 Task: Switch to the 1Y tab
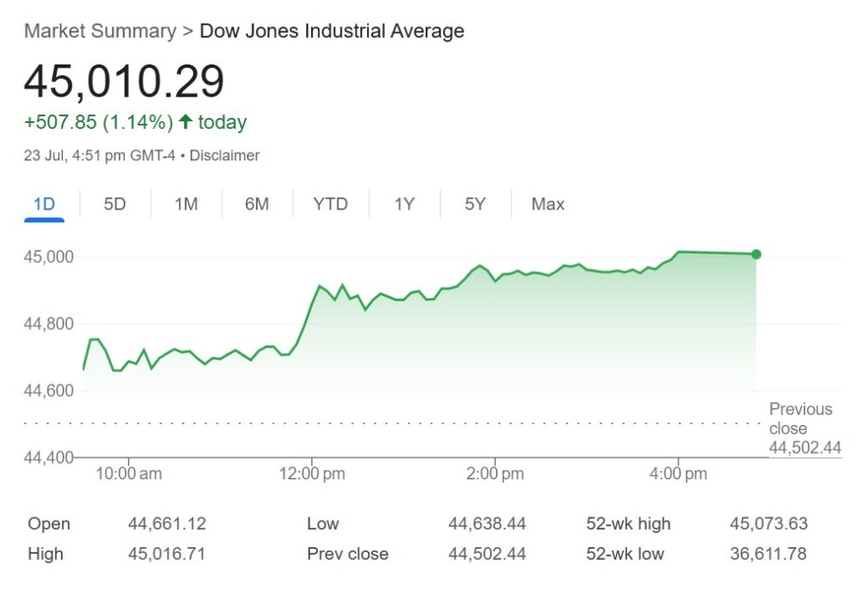(x=404, y=204)
